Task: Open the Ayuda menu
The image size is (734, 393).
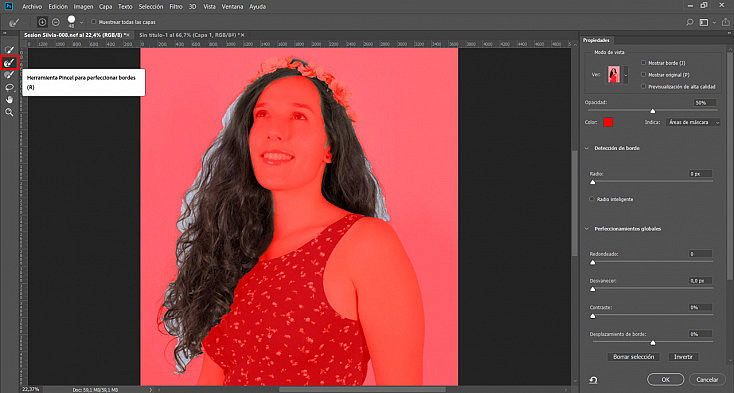Action: [x=257, y=7]
